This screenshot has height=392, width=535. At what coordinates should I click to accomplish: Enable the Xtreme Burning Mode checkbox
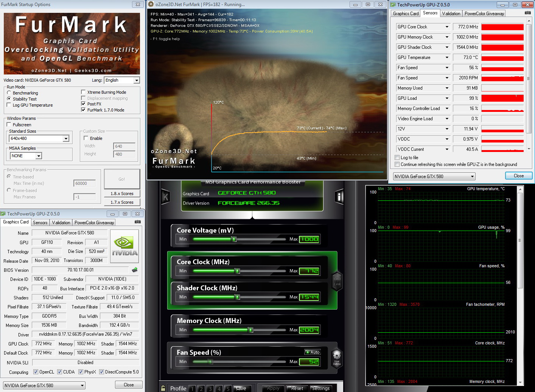[x=83, y=92]
